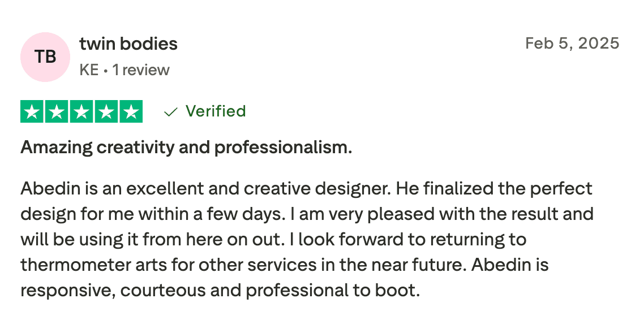This screenshot has width=644, height=320.
Task: Click the KE country code
Action: (89, 70)
